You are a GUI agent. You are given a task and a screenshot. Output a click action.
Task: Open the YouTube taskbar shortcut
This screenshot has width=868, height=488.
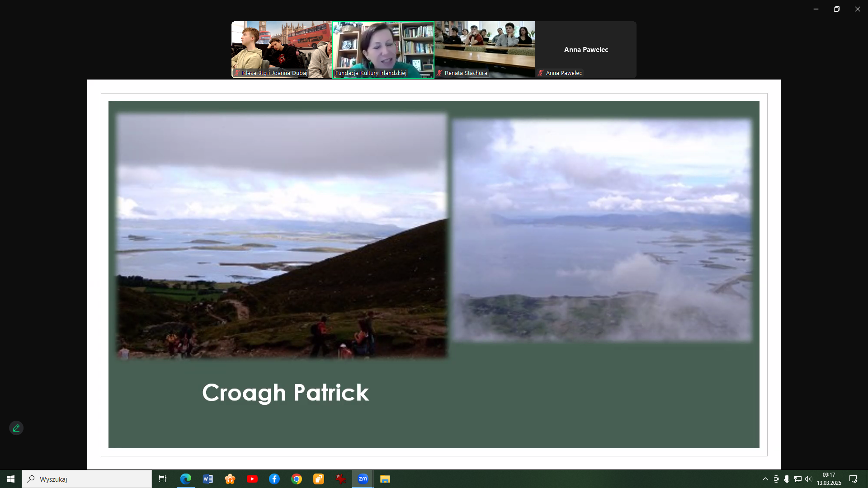pos(252,479)
